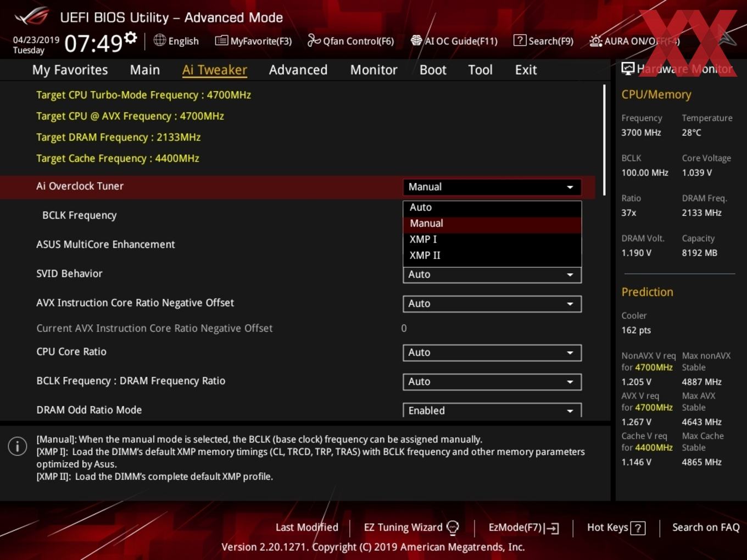The image size is (747, 560).
Task: Switch to EzMode(F7)
Action: [523, 528]
